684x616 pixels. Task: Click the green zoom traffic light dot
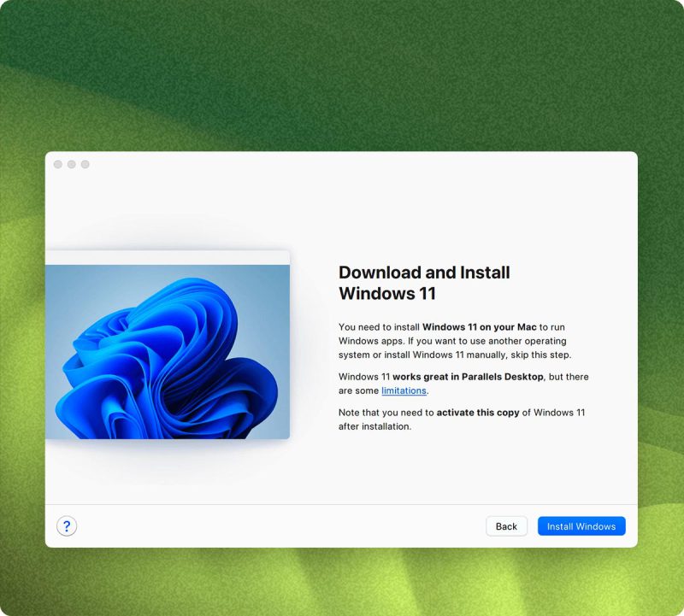(85, 164)
